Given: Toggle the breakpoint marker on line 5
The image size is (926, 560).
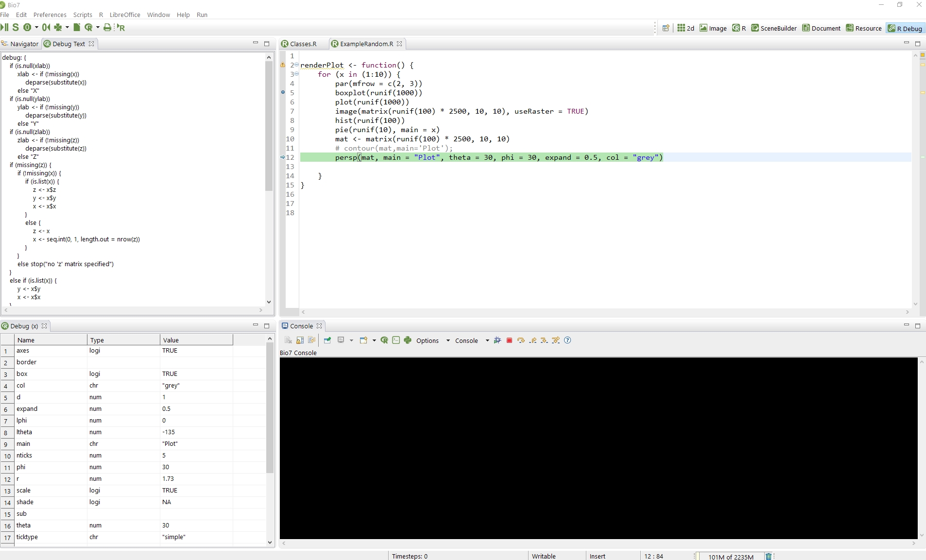Looking at the screenshot, I should point(283,92).
